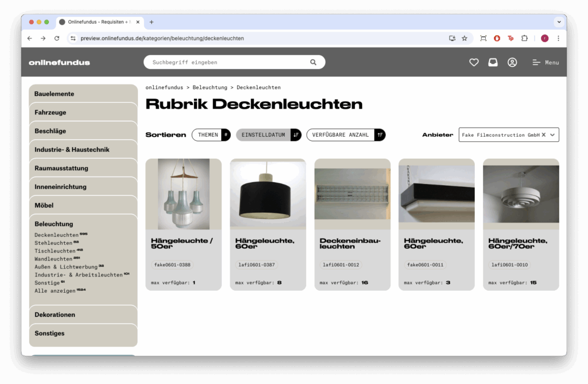Click the search magnifier icon
The image size is (588, 384).
click(x=313, y=62)
